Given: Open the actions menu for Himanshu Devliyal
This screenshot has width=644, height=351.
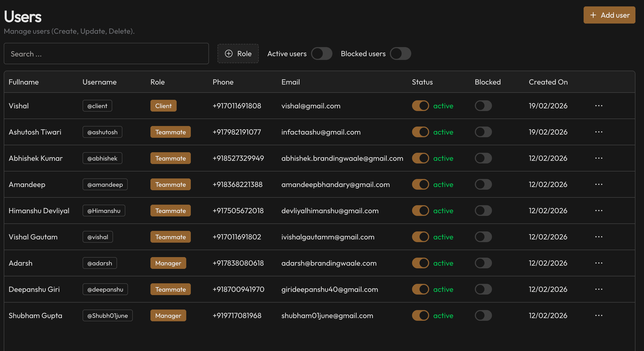Looking at the screenshot, I should point(599,211).
